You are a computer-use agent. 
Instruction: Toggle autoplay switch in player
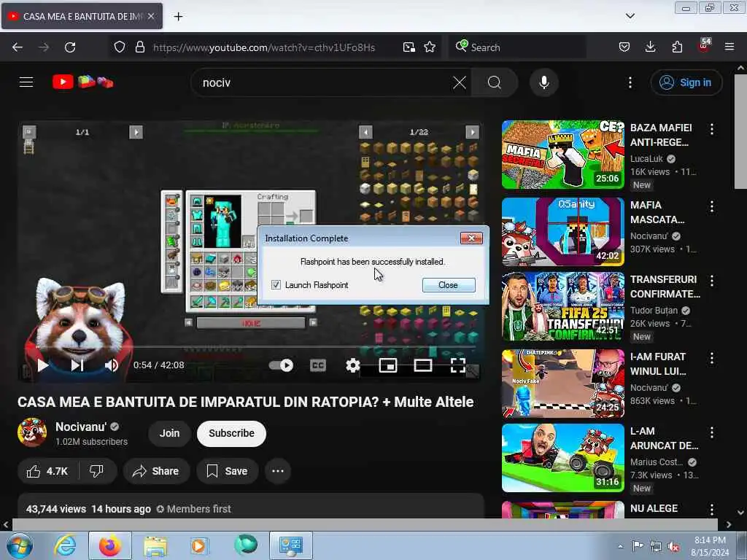(281, 365)
